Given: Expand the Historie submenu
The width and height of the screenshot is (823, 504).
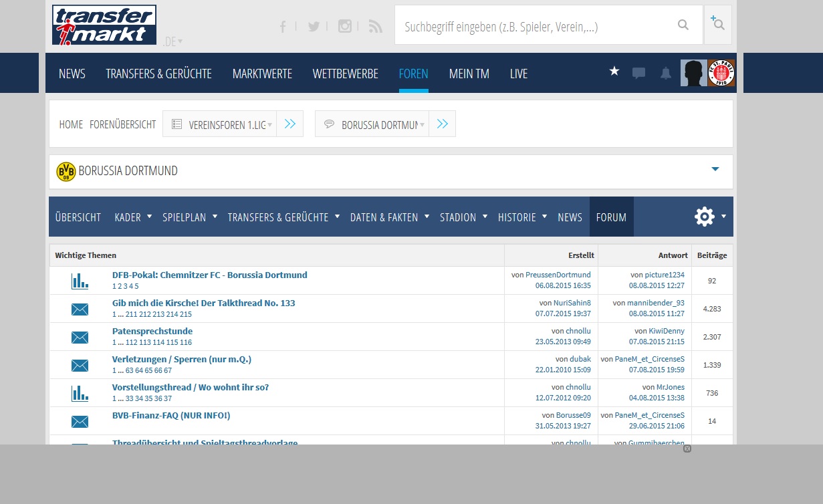Looking at the screenshot, I should click(544, 216).
